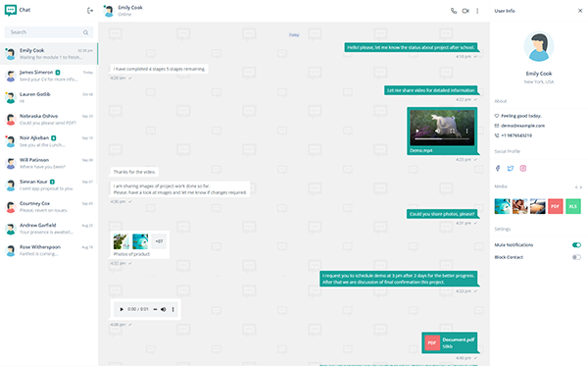Viewport: 588px width, 368px height.
Task: Click Emily Cook name in chat header
Action: coord(130,8)
